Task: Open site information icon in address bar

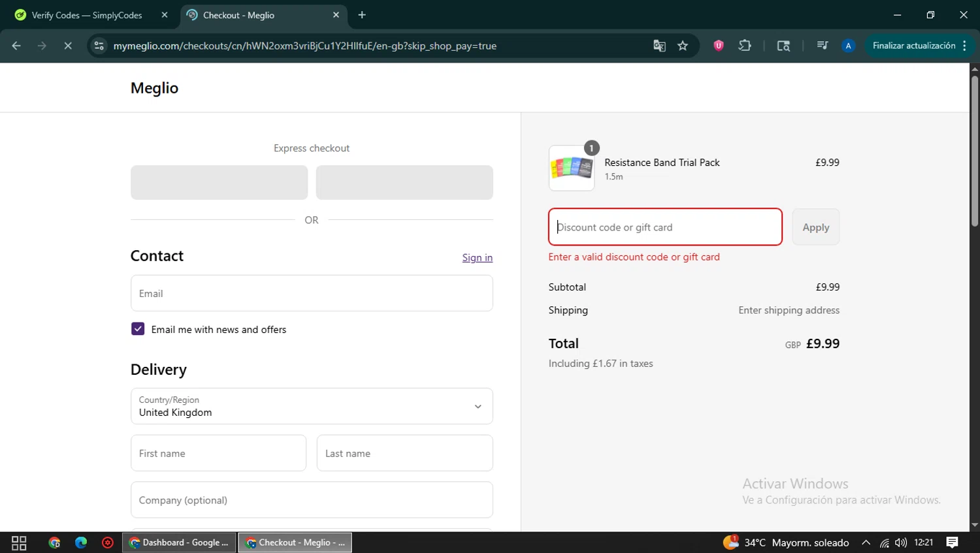Action: coord(99,46)
